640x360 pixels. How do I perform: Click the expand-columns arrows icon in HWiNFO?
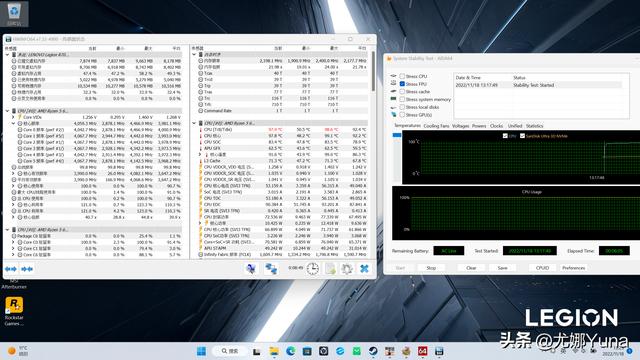coord(11,269)
